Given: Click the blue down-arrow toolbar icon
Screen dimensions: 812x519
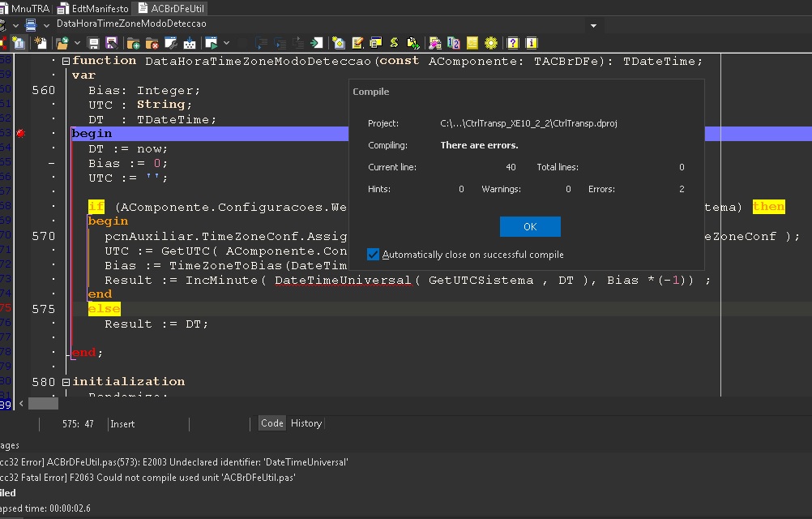Looking at the screenshot, I should click(190, 43).
